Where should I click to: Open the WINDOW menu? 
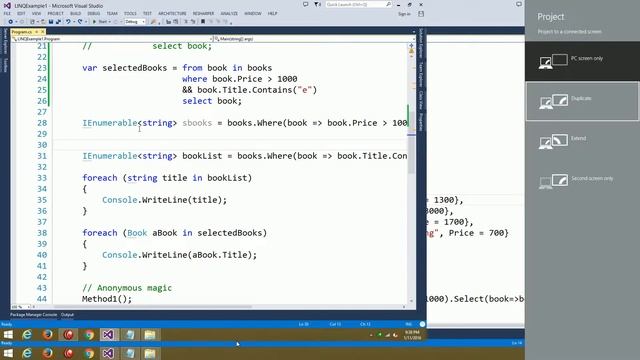253,13
